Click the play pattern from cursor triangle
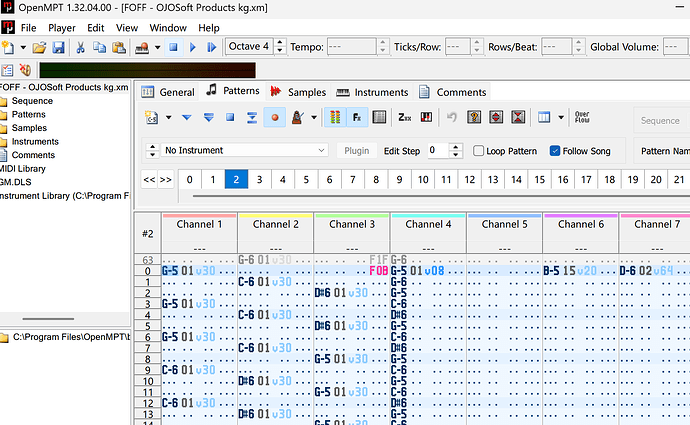The height and width of the screenshot is (425, 690). 187,117
